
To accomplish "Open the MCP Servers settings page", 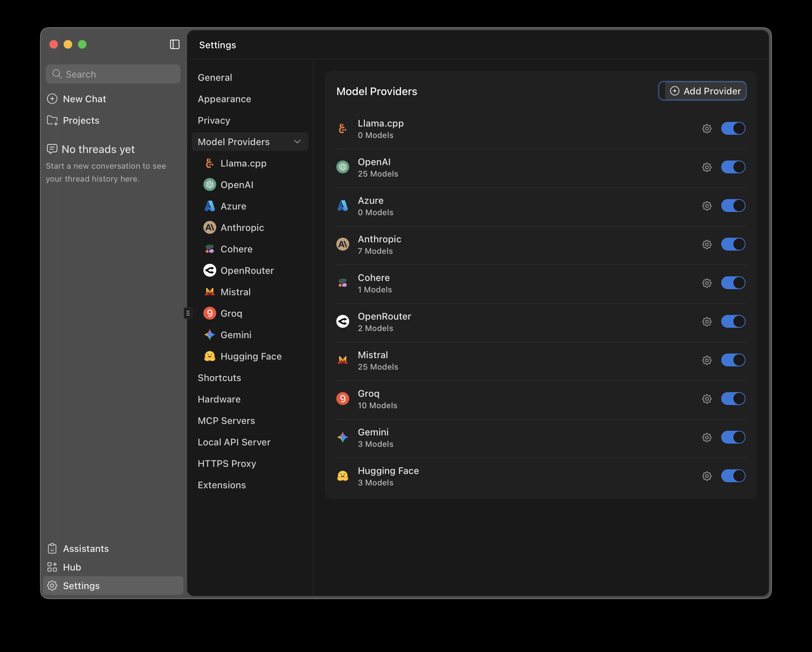I will point(226,420).
